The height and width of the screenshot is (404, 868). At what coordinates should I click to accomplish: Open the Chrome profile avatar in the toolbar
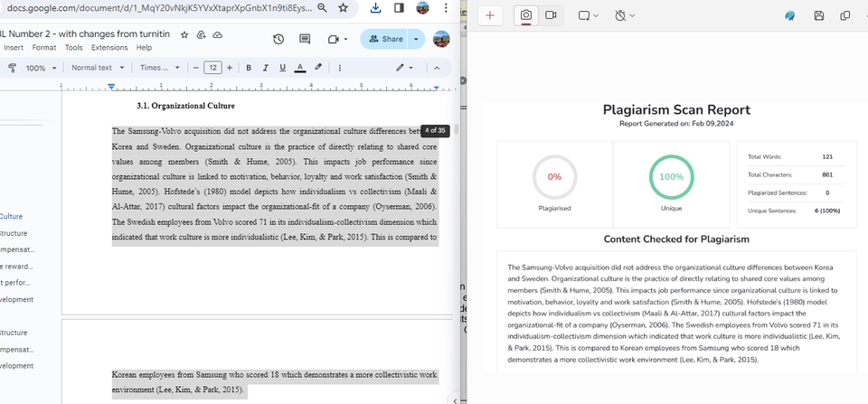[422, 8]
